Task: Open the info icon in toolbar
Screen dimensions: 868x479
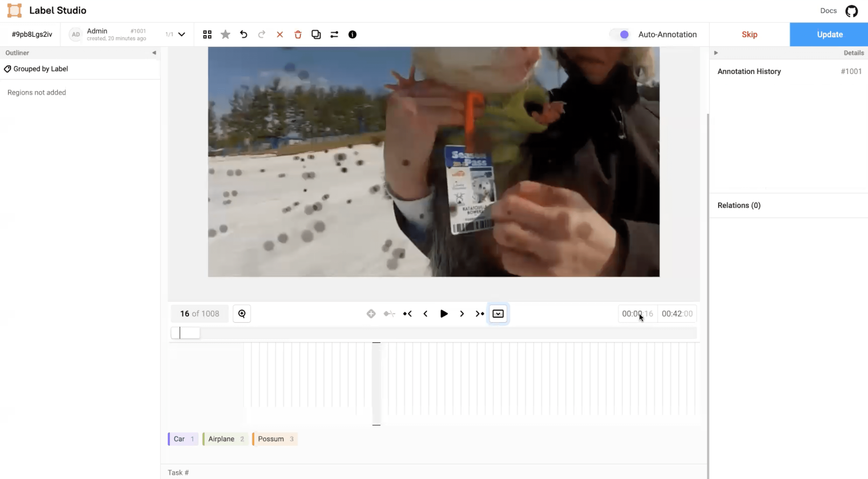Action: click(x=352, y=34)
